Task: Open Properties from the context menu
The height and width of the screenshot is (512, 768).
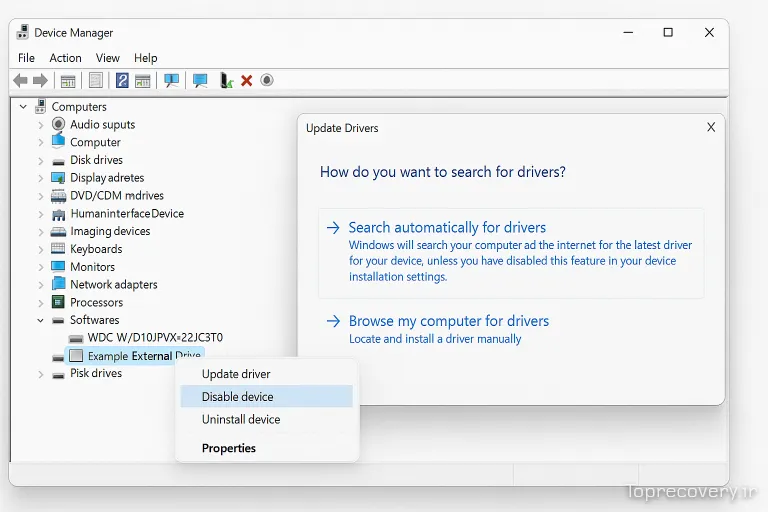Action: pos(229,448)
